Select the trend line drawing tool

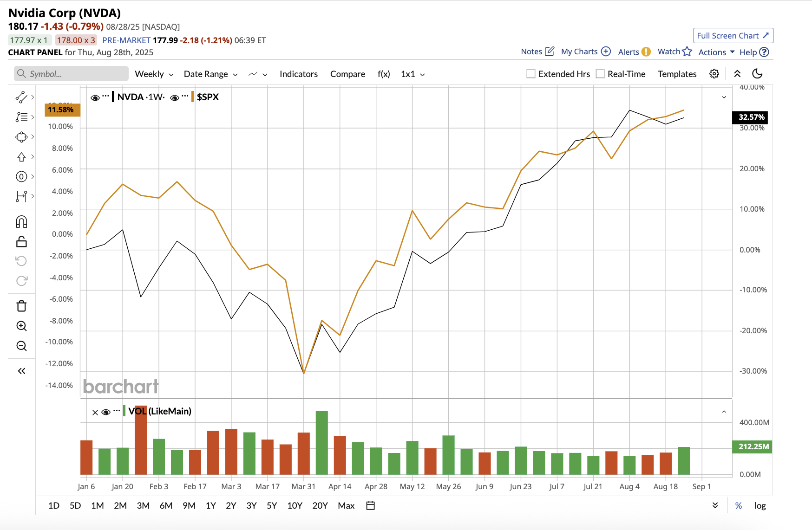tap(21, 97)
